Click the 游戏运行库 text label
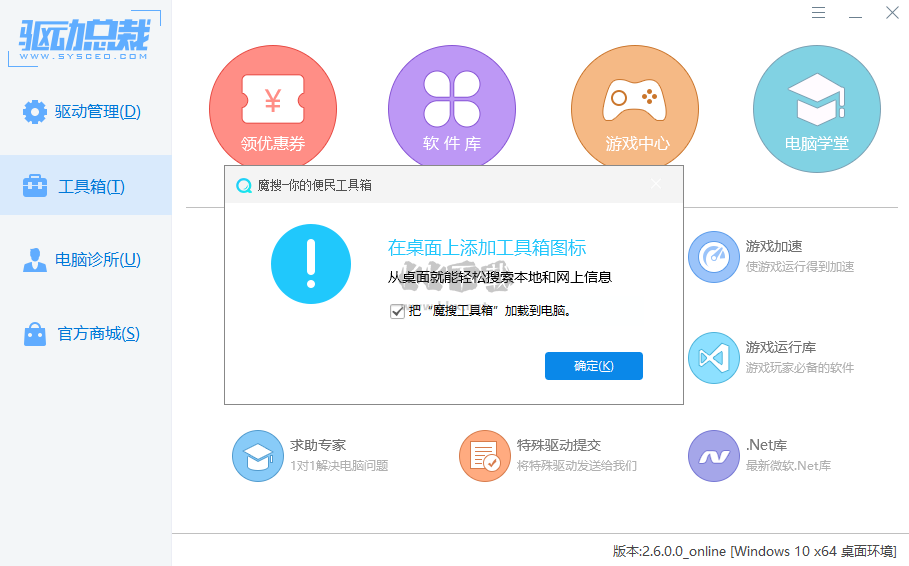909x566 pixels. click(x=780, y=348)
